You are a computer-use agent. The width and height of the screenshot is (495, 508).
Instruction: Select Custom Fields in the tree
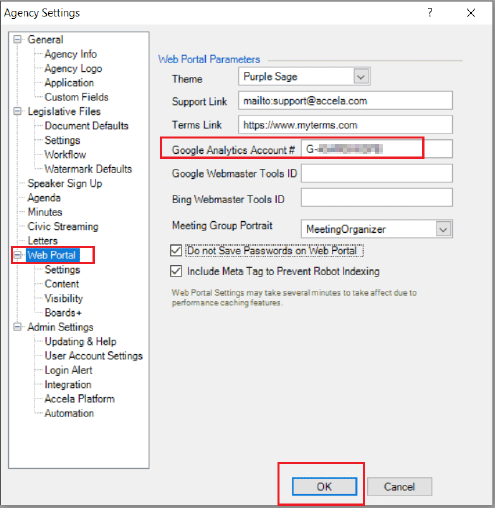coord(77,97)
